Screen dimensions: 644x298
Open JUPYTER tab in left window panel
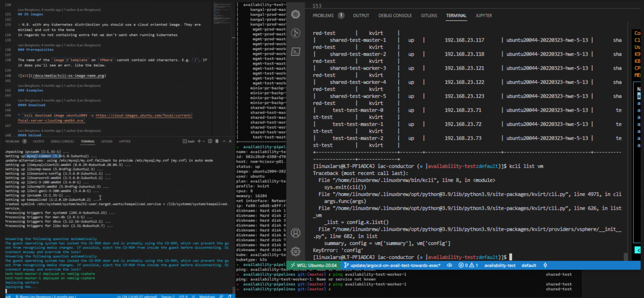[125, 141]
